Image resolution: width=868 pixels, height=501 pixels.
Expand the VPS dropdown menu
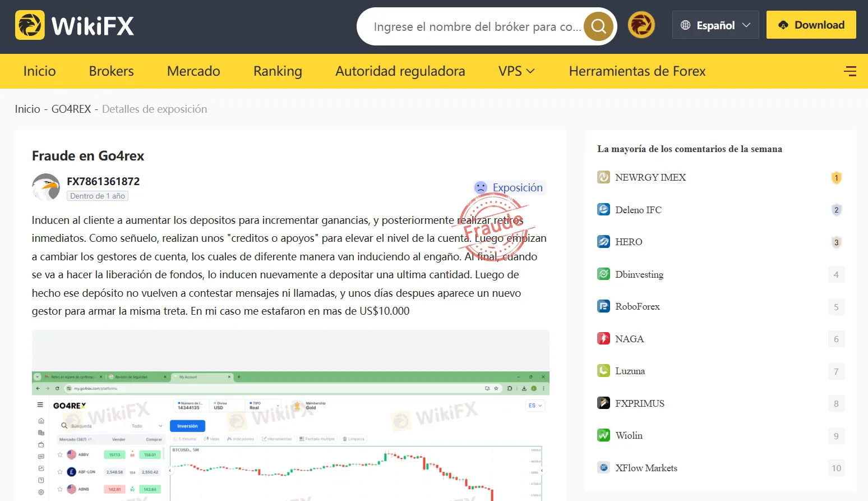click(x=516, y=71)
